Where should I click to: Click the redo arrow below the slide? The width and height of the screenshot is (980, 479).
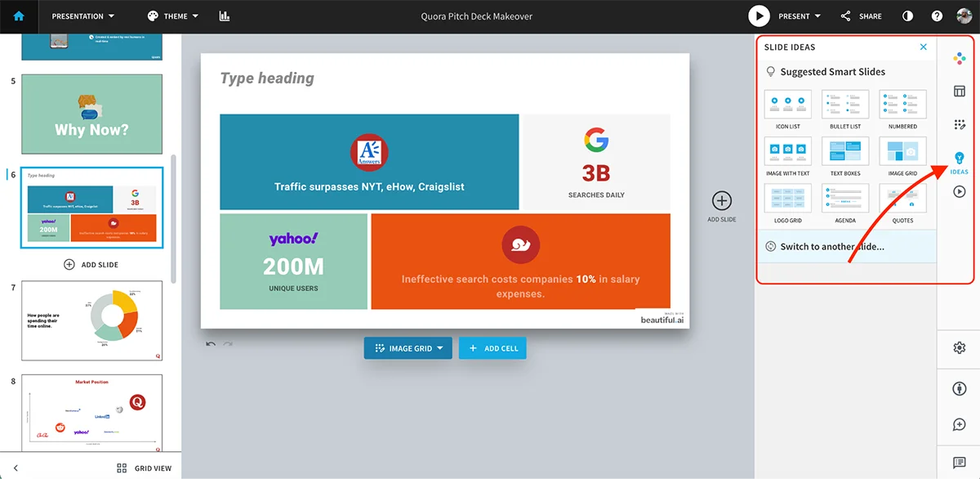[228, 344]
